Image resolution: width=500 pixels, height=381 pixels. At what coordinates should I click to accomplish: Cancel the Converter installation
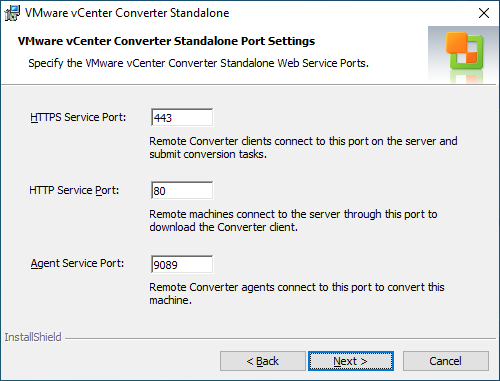[x=446, y=361]
